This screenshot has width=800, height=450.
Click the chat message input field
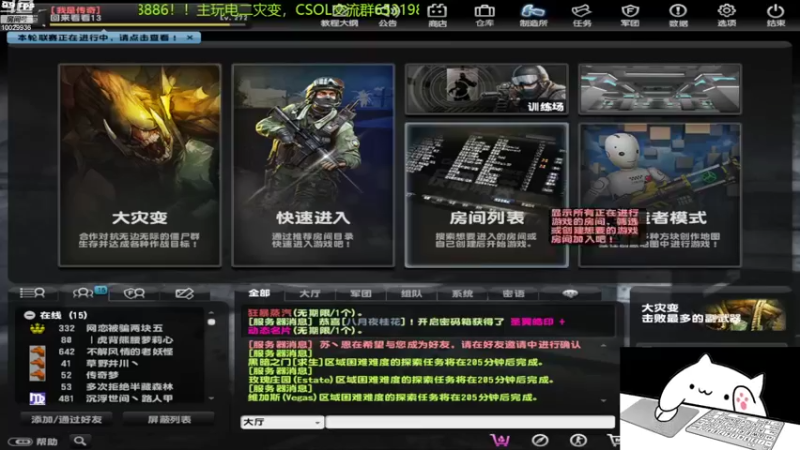point(470,422)
